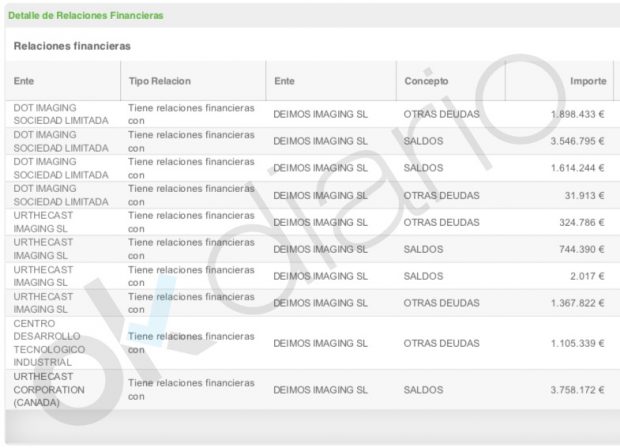This screenshot has height=448, width=620.
Task: Select the amount 1.367.822 €
Action: pyautogui.click(x=578, y=303)
